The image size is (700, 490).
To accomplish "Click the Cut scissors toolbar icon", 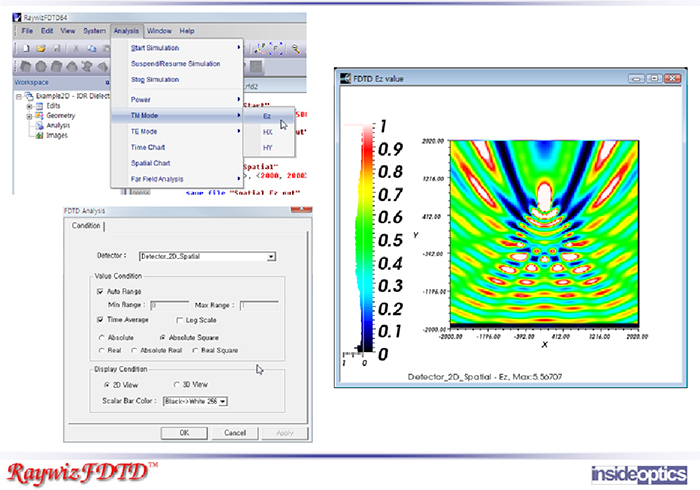I will [76, 49].
